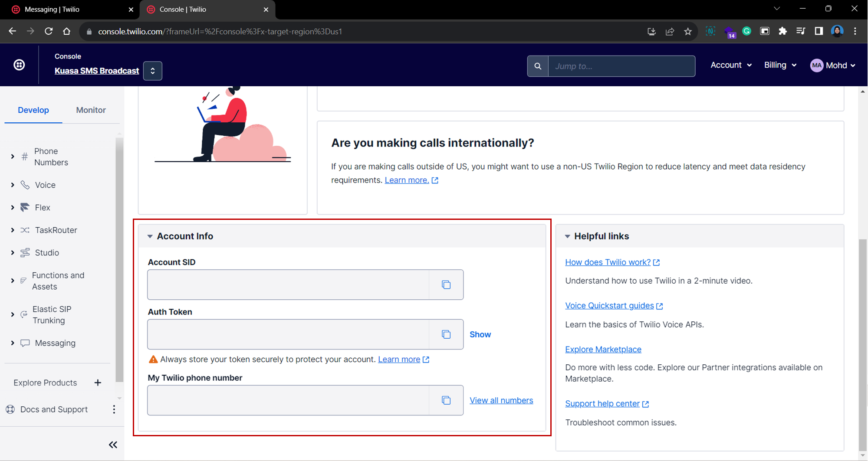The width and height of the screenshot is (868, 461).
Task: Bookmark this page with star icon
Action: point(688,32)
